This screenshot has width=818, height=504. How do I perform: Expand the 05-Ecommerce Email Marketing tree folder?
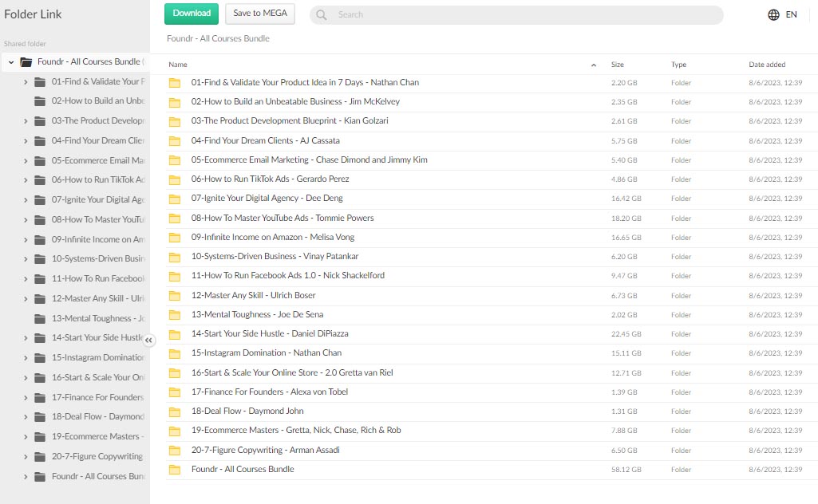[x=26, y=160]
